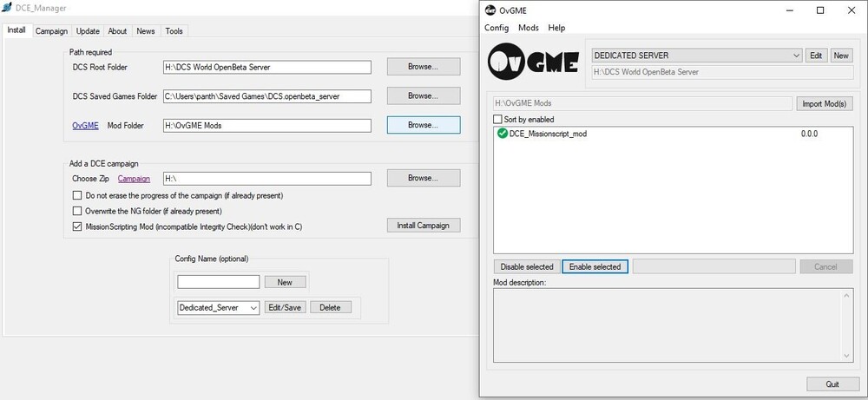
Task: Maximize the OvGME window
Action: point(820,10)
